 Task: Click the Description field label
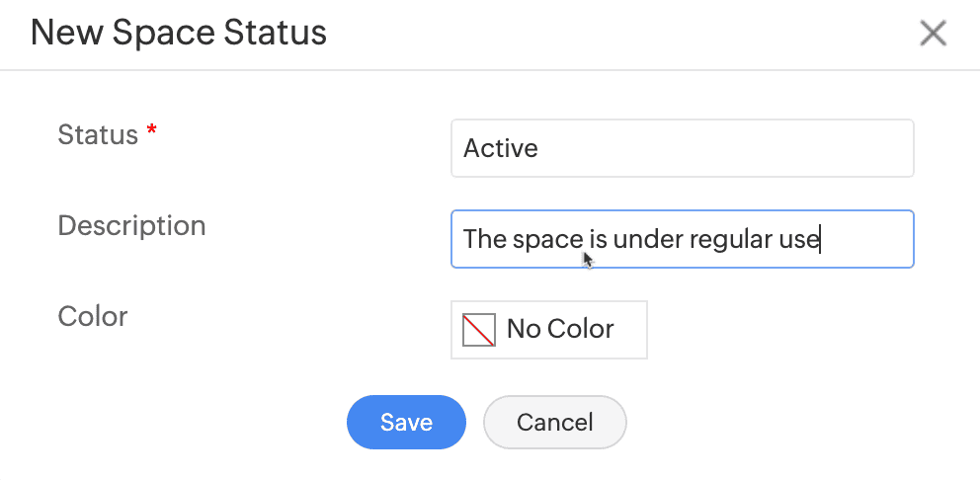click(131, 225)
